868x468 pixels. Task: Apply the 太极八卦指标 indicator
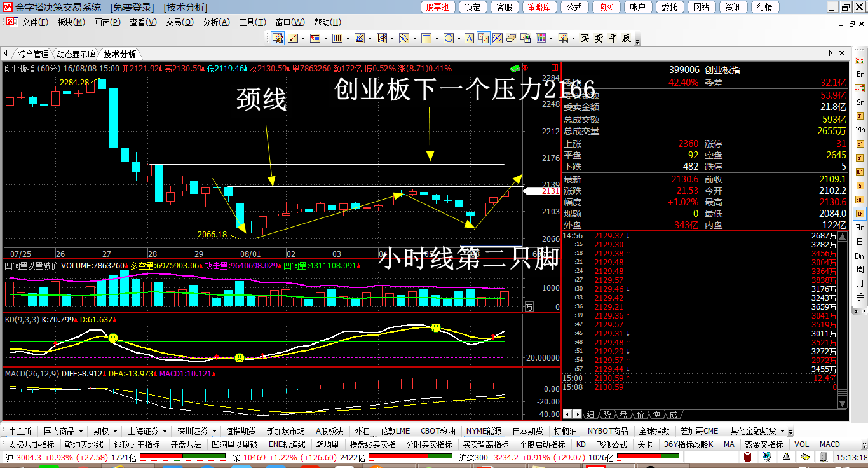point(31,444)
